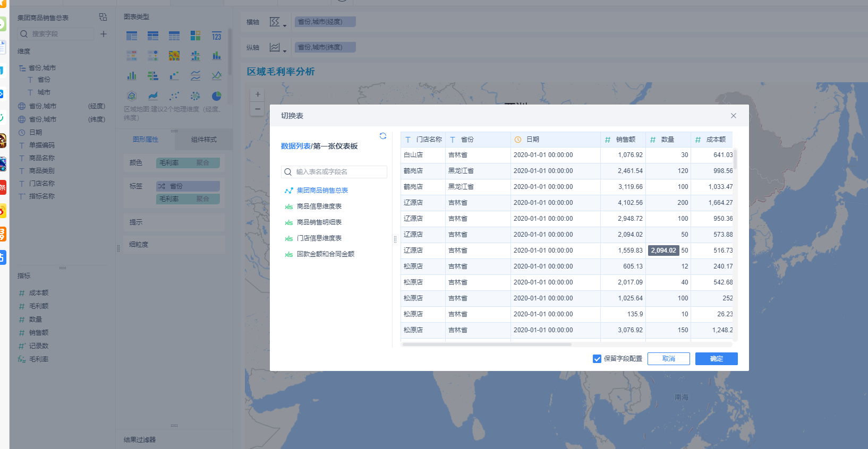Screen dimensions: 868x449
Task: Choose the scatter plot chart type icon
Action: [x=174, y=96]
